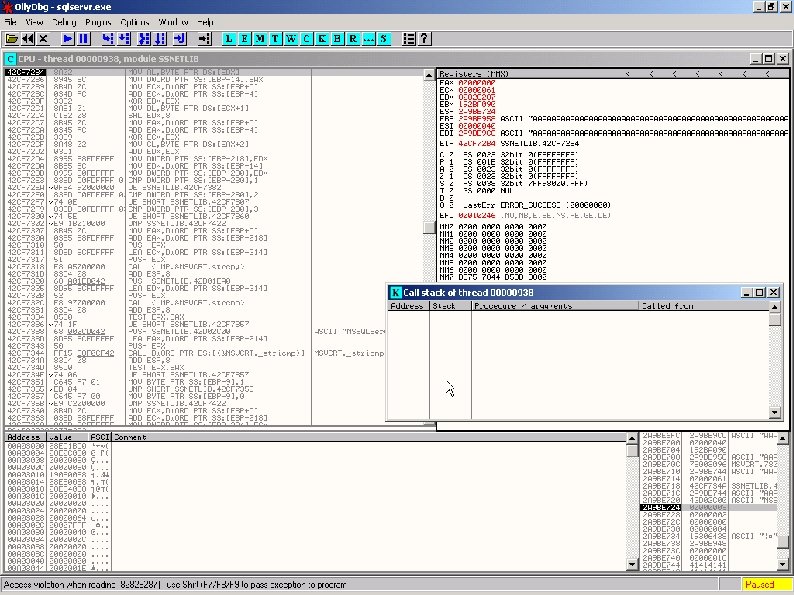
Task: Open the Options menu
Action: click(135, 21)
